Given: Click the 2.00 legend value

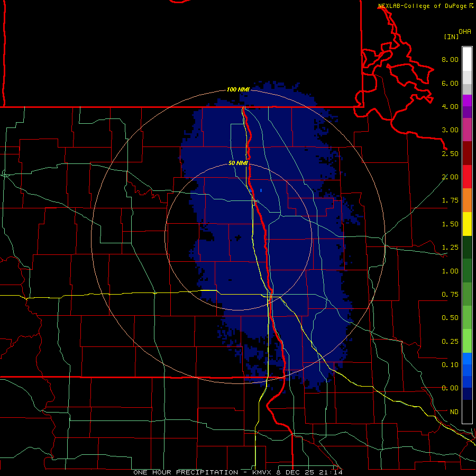Looking at the screenshot, I should (450, 177).
